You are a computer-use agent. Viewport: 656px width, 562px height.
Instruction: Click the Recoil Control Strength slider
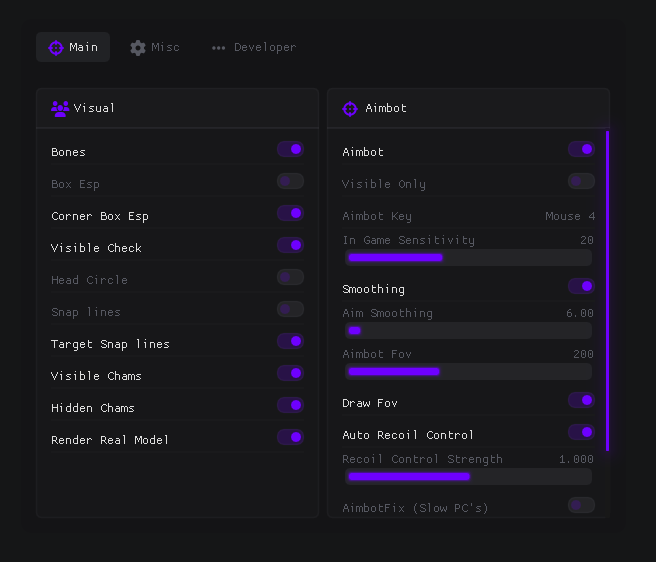tap(468, 477)
